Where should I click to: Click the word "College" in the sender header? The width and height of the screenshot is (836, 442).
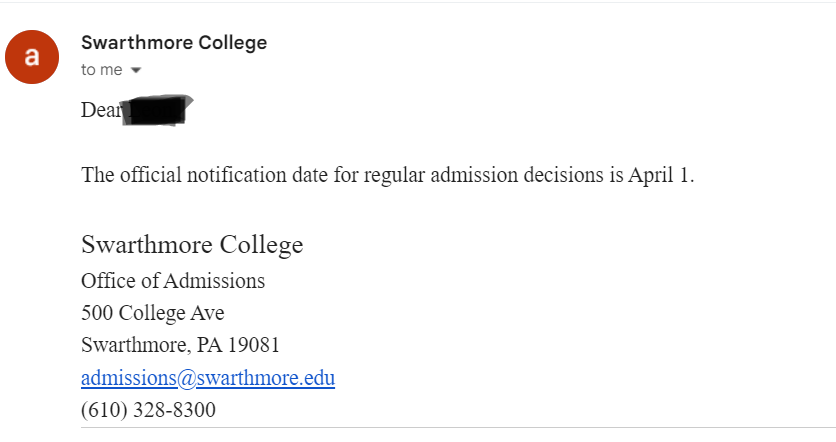(232, 42)
